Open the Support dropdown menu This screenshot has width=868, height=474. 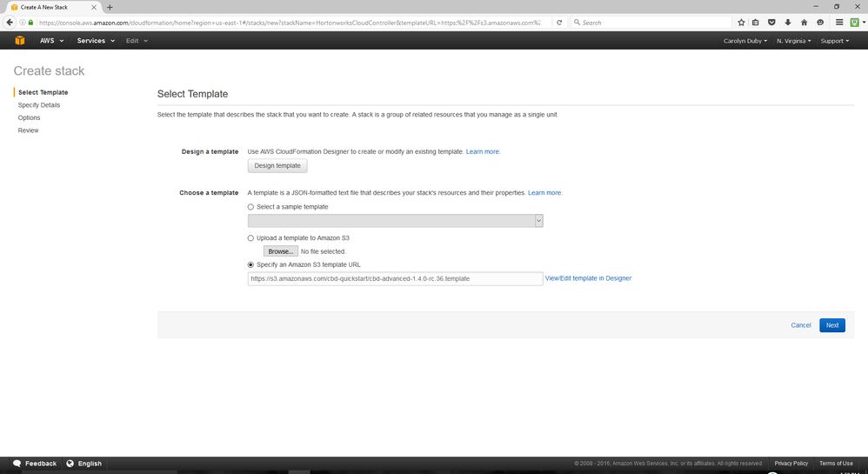tap(835, 41)
